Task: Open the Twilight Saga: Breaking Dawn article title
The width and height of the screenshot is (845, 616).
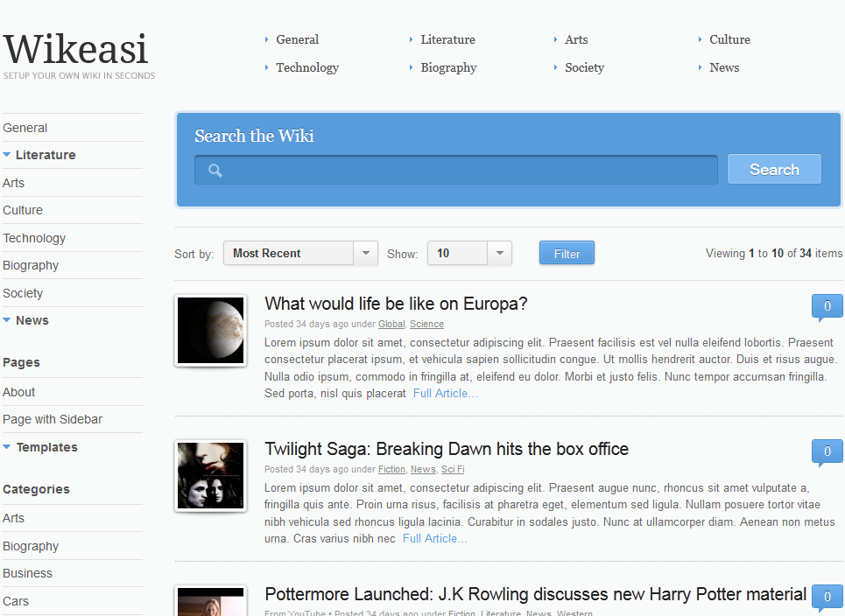Action: [447, 449]
